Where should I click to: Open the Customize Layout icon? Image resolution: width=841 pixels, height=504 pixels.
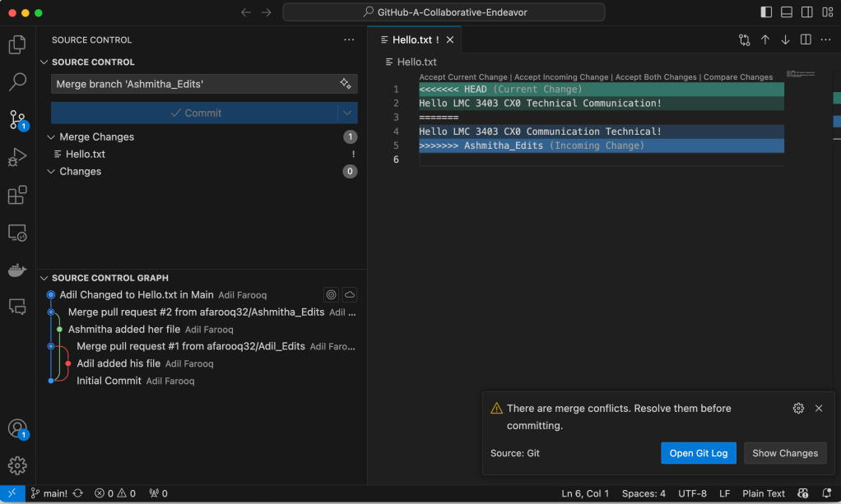pyautogui.click(x=827, y=12)
